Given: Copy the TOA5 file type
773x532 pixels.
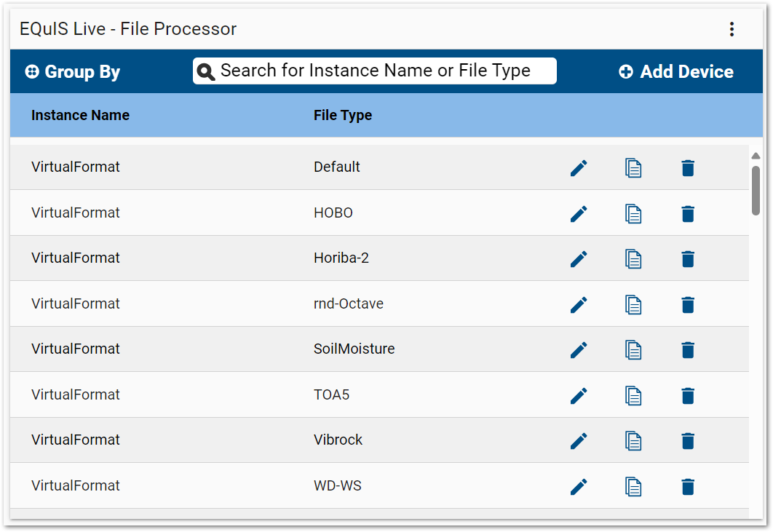Looking at the screenshot, I should pos(633,395).
